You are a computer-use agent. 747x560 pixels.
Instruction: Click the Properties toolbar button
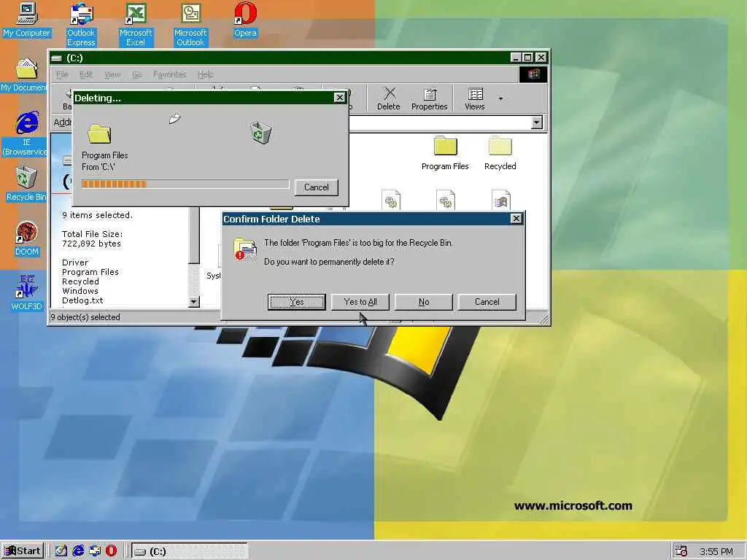pyautogui.click(x=429, y=99)
